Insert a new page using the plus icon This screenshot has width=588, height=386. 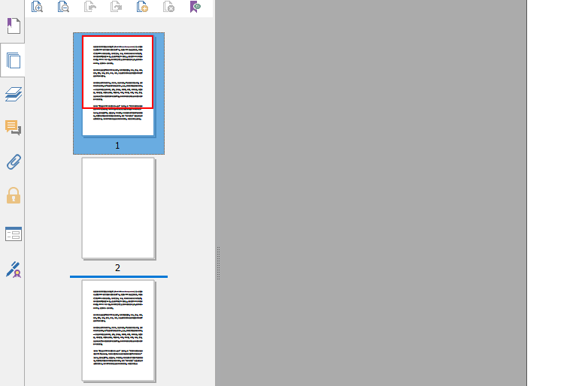143,7
